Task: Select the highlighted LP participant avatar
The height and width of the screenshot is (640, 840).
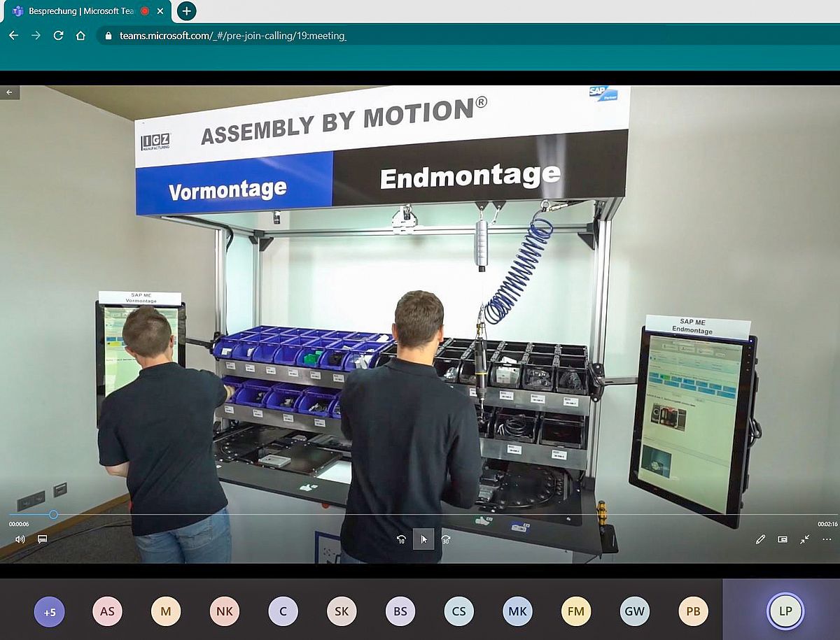Action: pyautogui.click(x=785, y=612)
